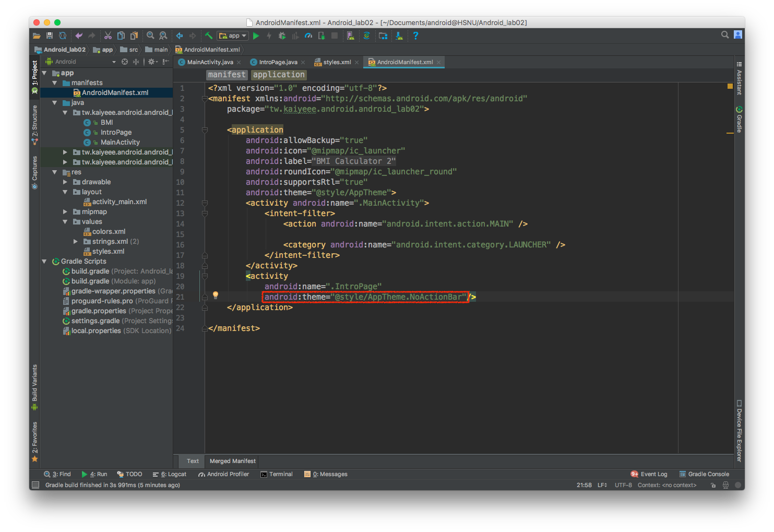Open the Merged Manifest tab
Screen dimensions: 774x532
click(232, 461)
